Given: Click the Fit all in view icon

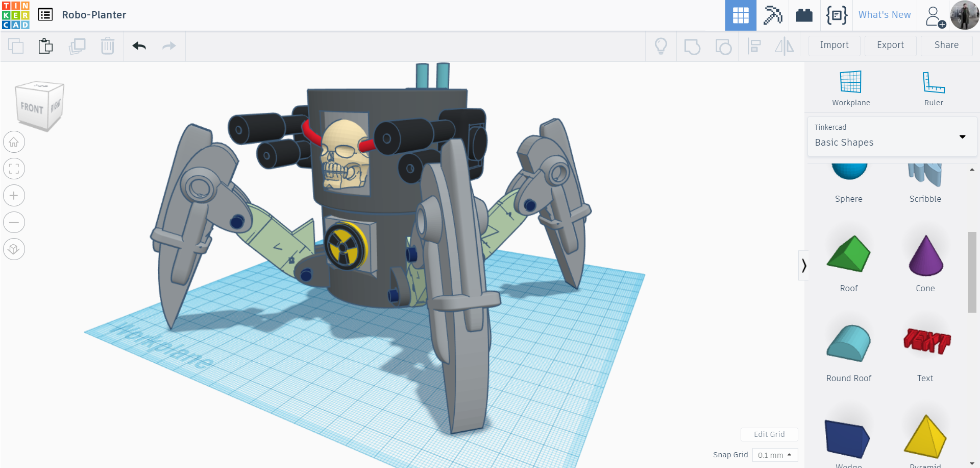Looking at the screenshot, I should tap(14, 169).
